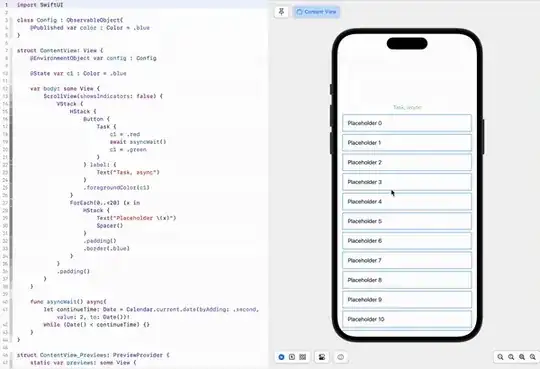
Task: Click the Text("Task, async") code line
Action: (x=128, y=172)
